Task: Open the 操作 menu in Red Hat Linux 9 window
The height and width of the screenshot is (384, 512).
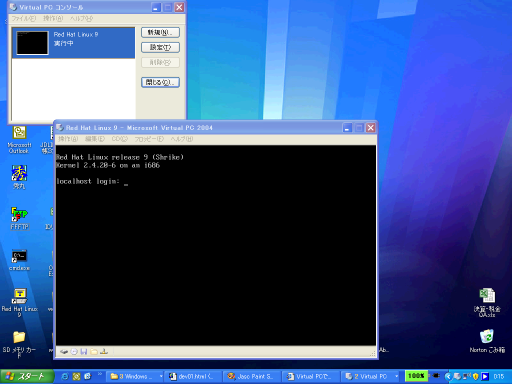Action: coord(68,139)
